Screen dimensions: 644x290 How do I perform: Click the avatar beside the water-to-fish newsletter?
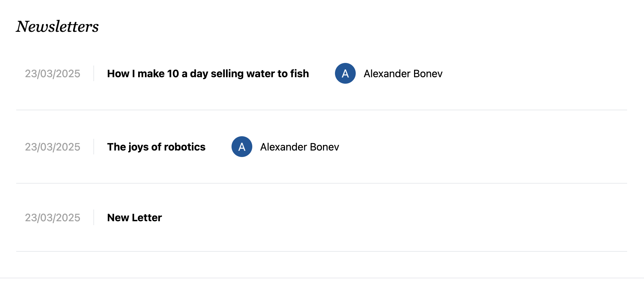point(345,73)
